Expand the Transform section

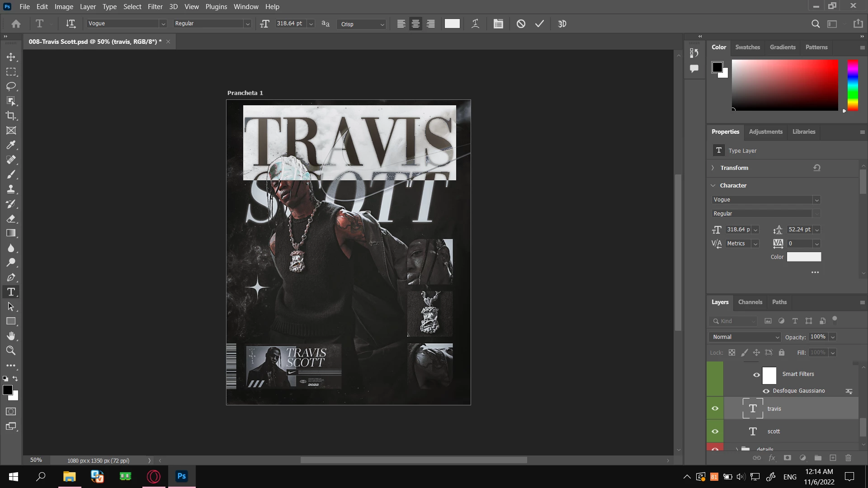(713, 168)
